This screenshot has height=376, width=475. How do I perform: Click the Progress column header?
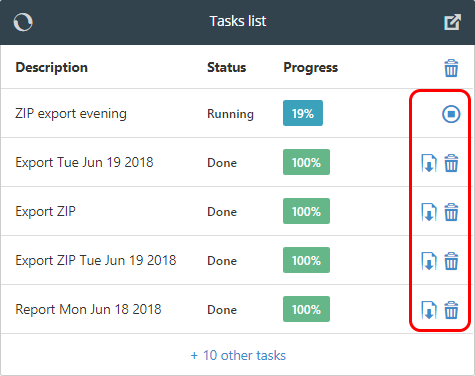tap(311, 68)
